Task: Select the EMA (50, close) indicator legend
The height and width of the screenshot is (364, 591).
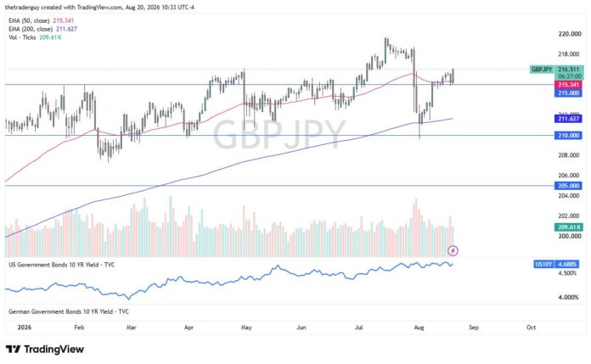Action: [41, 20]
